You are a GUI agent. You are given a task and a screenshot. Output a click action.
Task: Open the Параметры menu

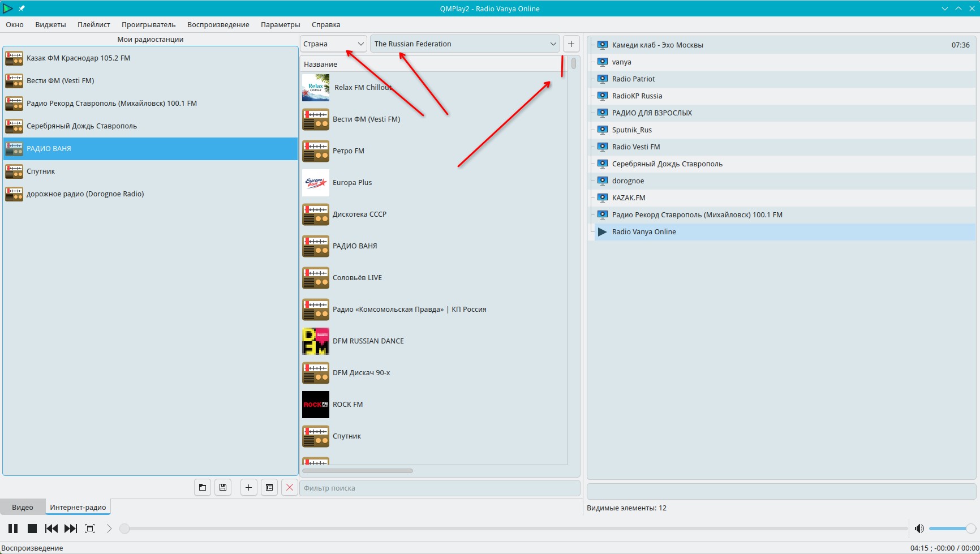pos(281,24)
